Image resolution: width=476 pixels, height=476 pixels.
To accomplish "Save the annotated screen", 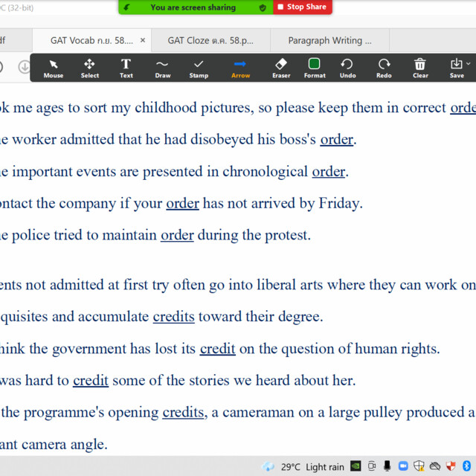I will [456, 68].
